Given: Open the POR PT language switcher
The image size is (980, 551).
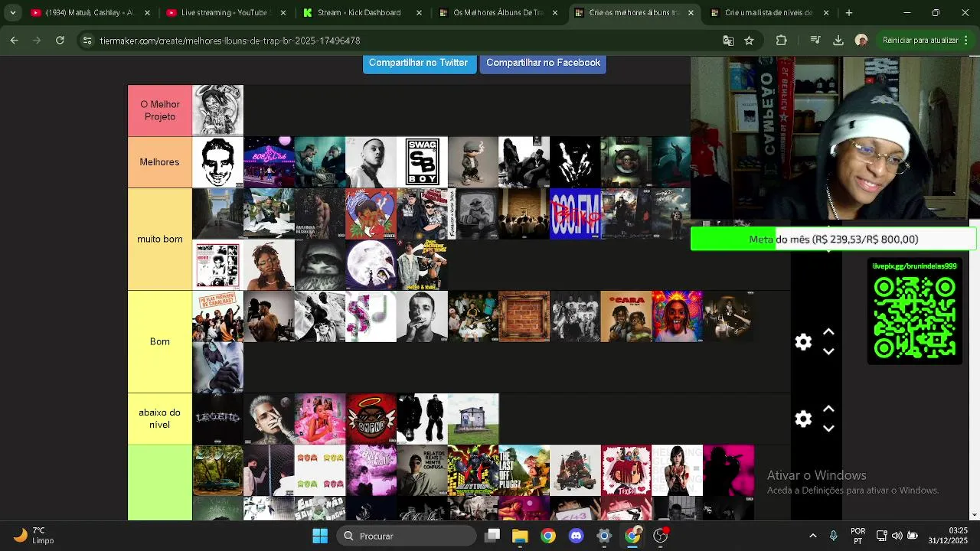Looking at the screenshot, I should pos(858,536).
